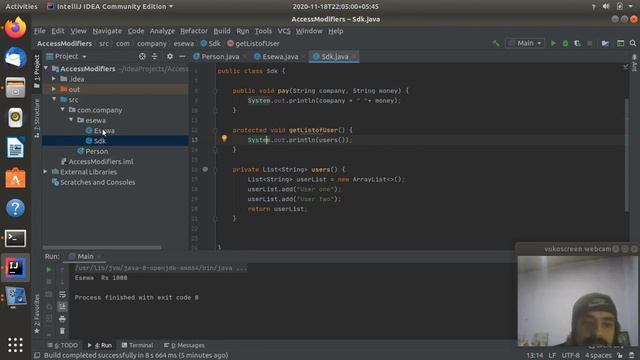Open LibreOffice Writer from the dock
Viewport: 640px width, 360px height.
click(x=16, y=148)
